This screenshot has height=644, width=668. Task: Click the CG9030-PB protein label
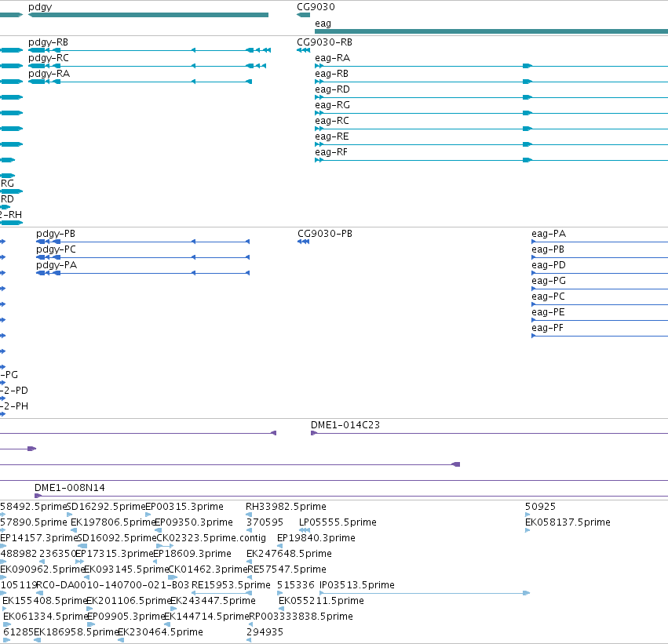click(x=325, y=234)
